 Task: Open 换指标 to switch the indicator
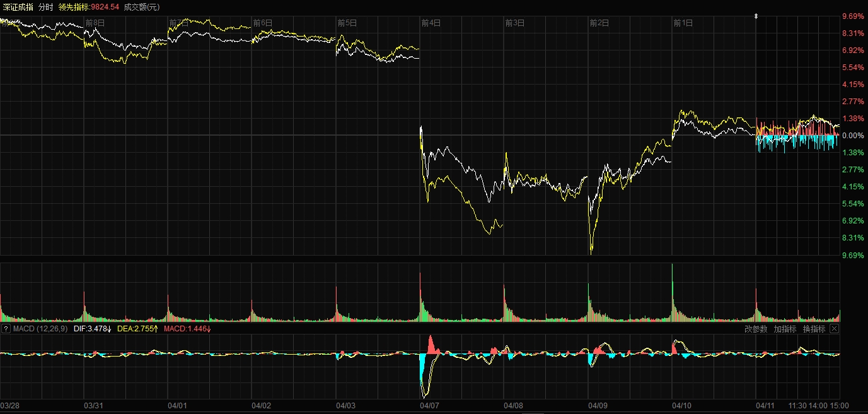814,329
